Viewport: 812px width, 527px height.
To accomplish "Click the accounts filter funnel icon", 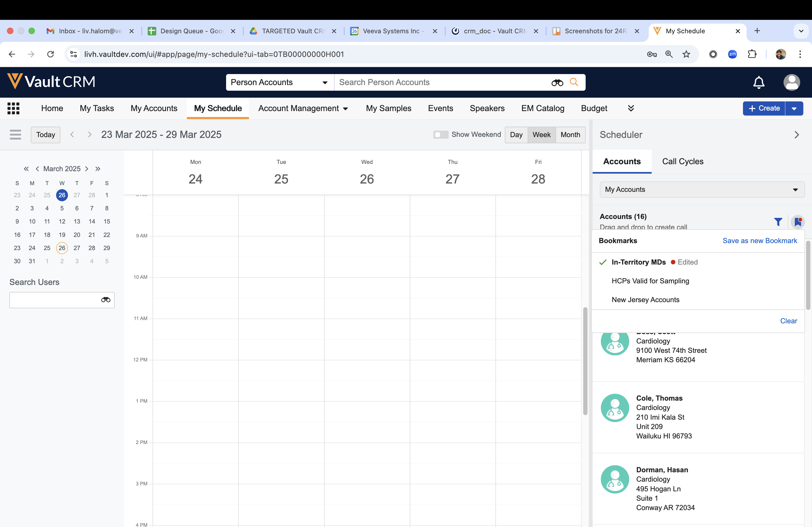I will click(x=778, y=222).
